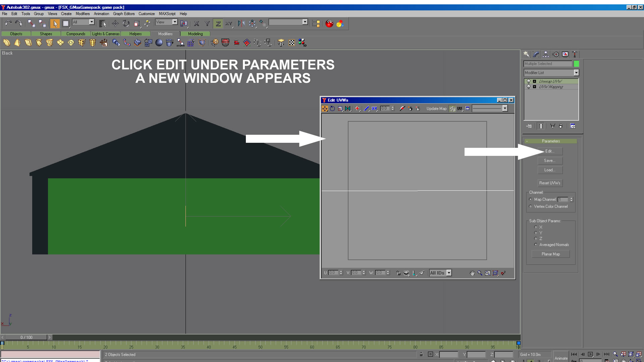The height and width of the screenshot is (362, 644).
Task: Toggle the Unwrap UVW modifier lightbulb
Action: (x=529, y=81)
